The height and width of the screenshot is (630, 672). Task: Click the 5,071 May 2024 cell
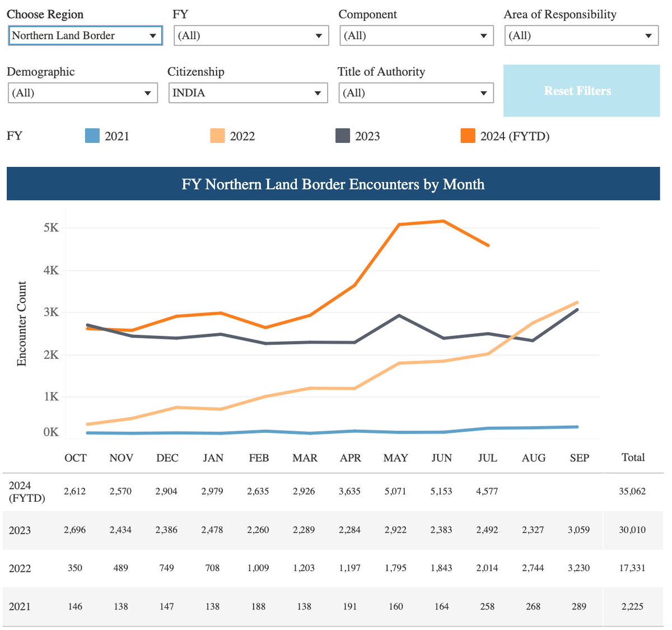[x=395, y=492]
